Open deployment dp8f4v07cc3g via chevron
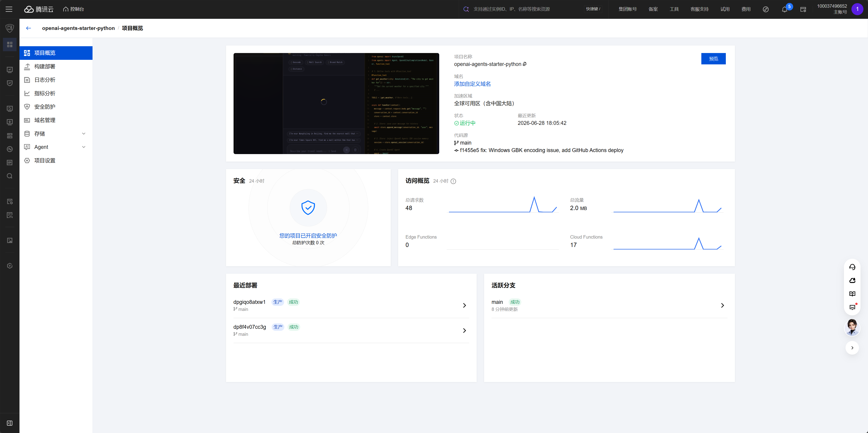The width and height of the screenshot is (868, 433). point(464,331)
